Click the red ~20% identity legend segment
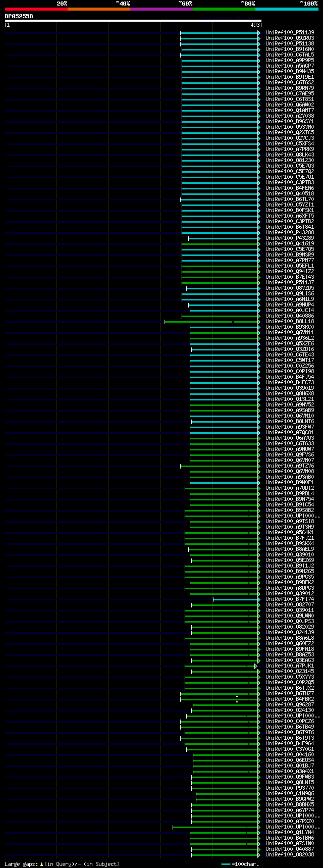This screenshot has height=868, width=323. pyautogui.click(x=36, y=9)
